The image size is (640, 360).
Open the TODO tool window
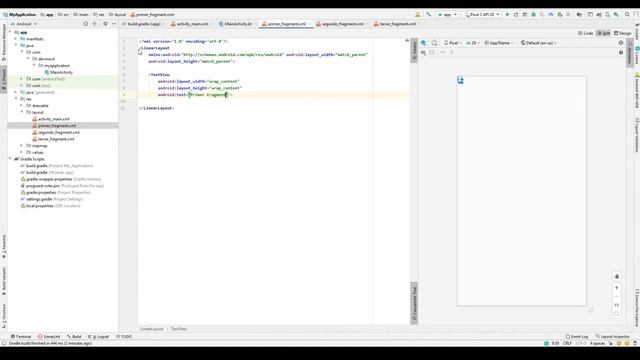point(124,337)
